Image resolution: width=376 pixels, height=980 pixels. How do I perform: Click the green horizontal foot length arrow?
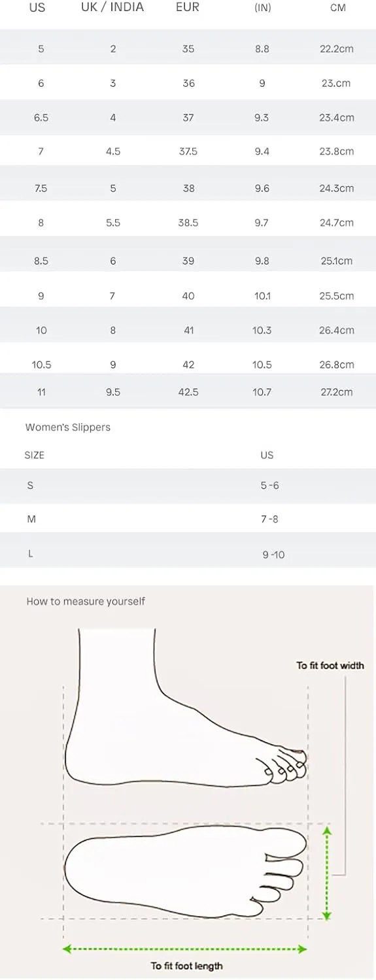(185, 949)
